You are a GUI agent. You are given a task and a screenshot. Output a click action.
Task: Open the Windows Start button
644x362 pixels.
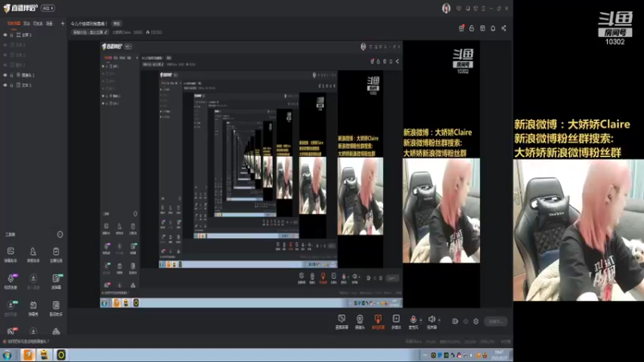7,355
